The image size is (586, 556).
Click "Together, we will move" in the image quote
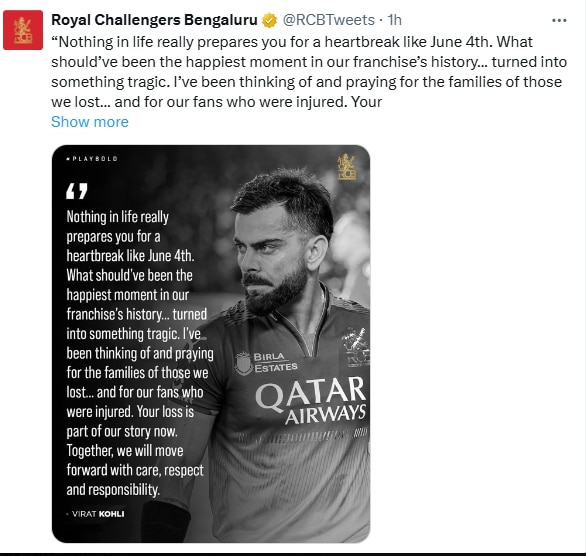pos(125,451)
